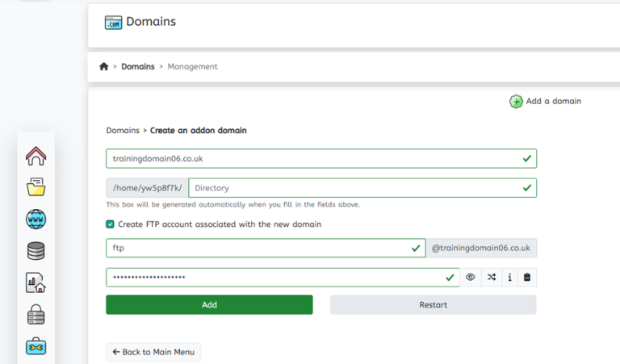This screenshot has width=620, height=364.
Task: Click the 'This box will be generated' hint
Action: coord(232,205)
